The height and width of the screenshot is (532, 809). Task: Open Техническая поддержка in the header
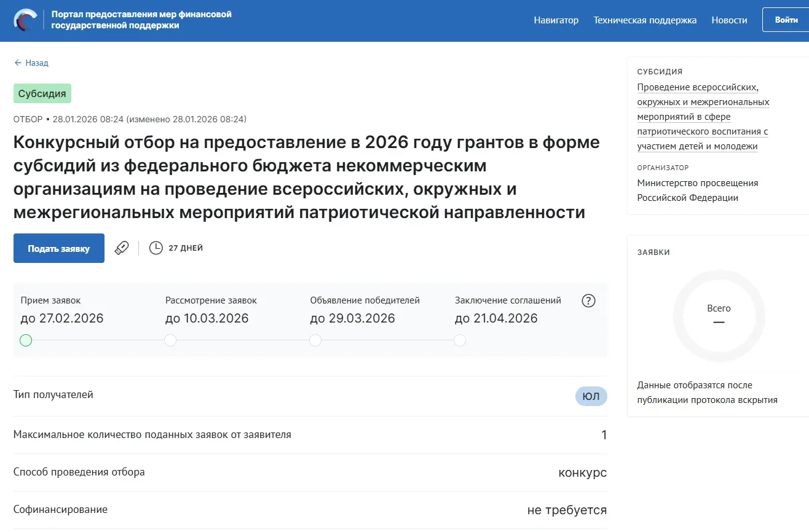[645, 20]
